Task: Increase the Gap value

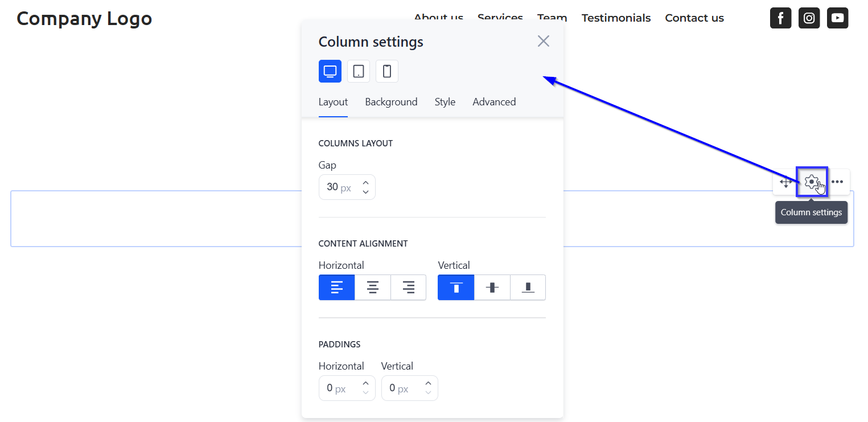Action: click(x=365, y=183)
